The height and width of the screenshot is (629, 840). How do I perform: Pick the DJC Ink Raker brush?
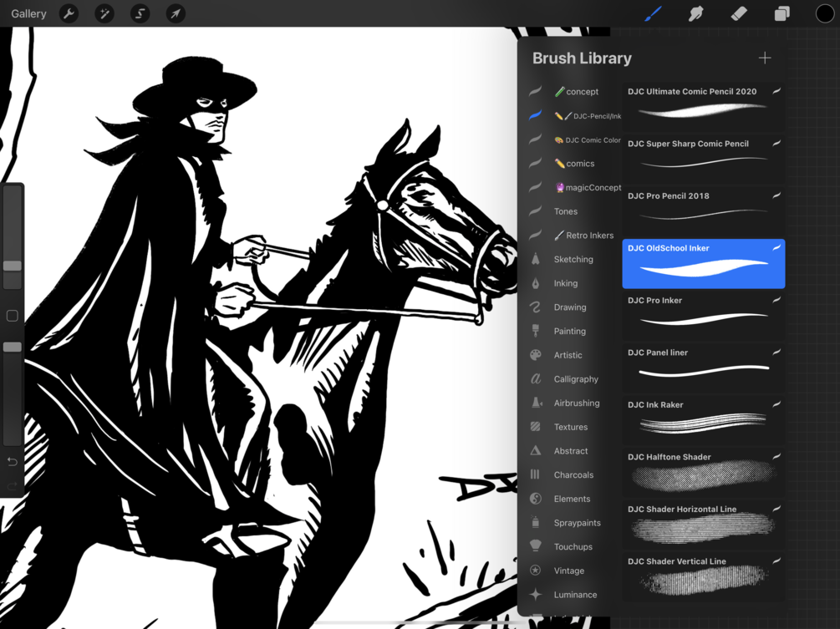704,420
